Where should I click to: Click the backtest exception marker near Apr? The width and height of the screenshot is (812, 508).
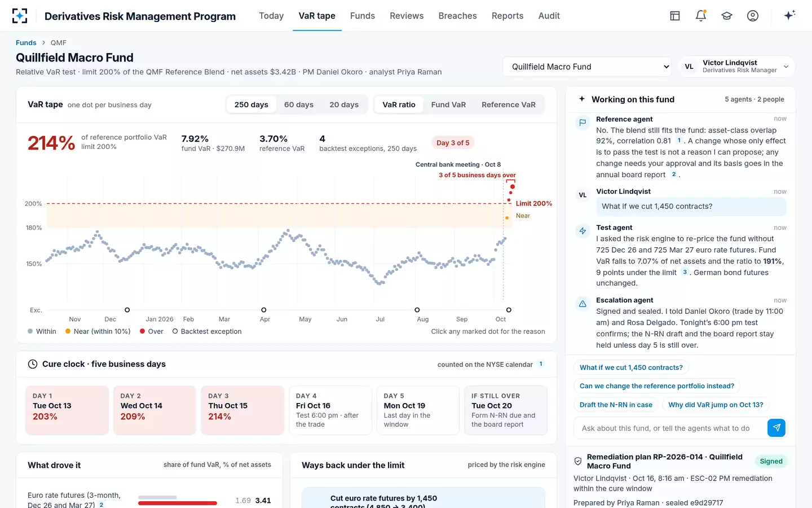point(264,310)
